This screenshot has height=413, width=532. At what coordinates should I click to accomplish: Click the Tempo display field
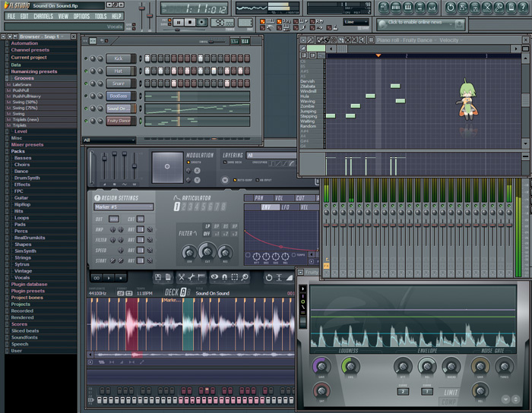point(223,23)
